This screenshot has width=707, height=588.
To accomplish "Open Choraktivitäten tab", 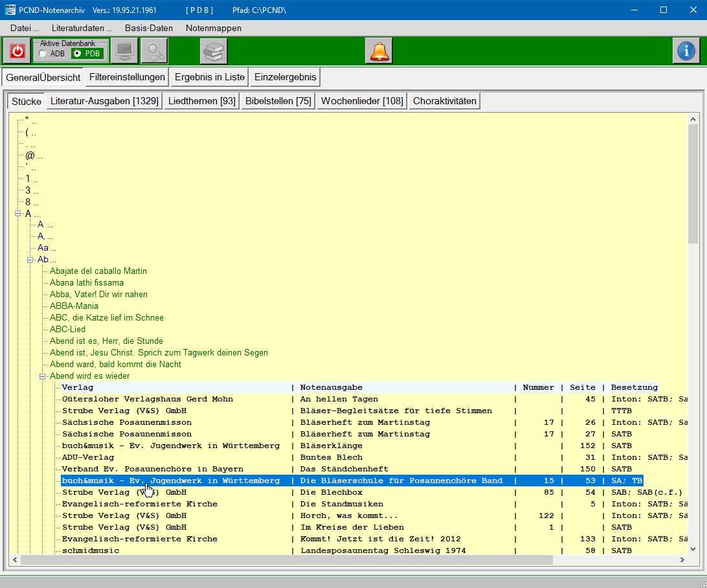I will pos(445,100).
